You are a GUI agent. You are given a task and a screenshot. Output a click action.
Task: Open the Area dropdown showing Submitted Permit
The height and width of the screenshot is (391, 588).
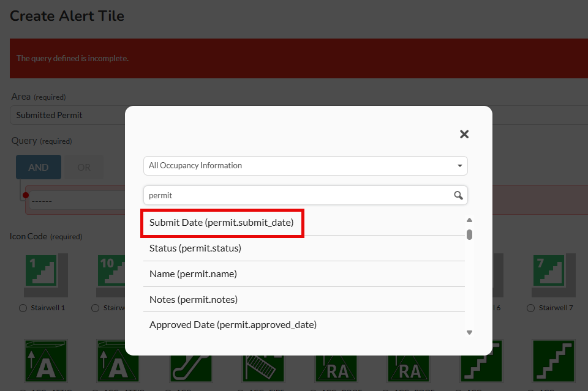tap(67, 115)
